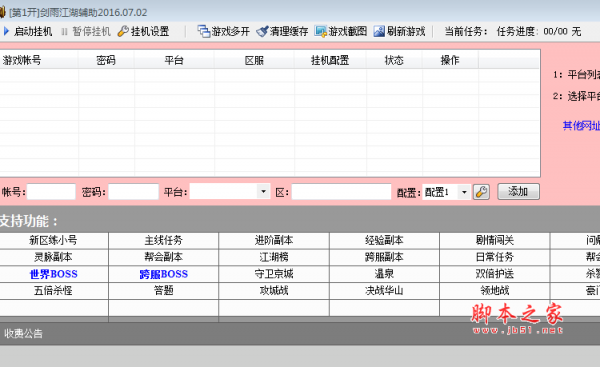The height and width of the screenshot is (367, 600).
Task: Click the 操作 column header
Action: click(x=450, y=60)
